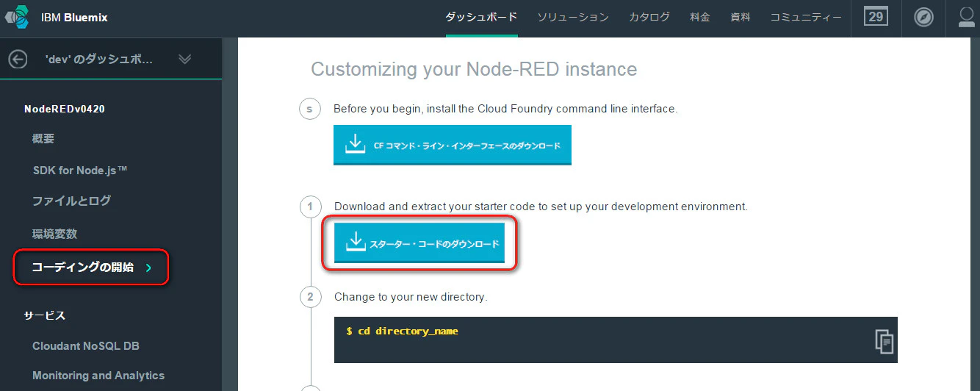Click the IBM Bluemix logo icon
980x391 pixels.
pos(17,17)
